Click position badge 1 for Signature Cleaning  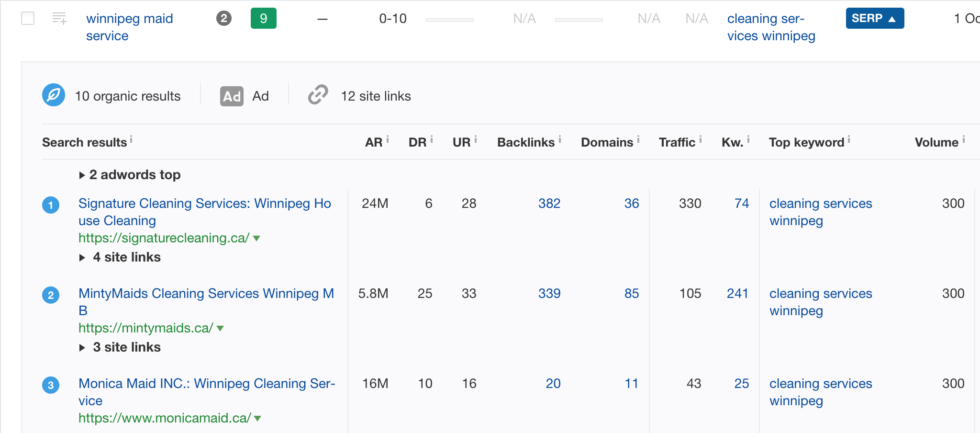51,205
